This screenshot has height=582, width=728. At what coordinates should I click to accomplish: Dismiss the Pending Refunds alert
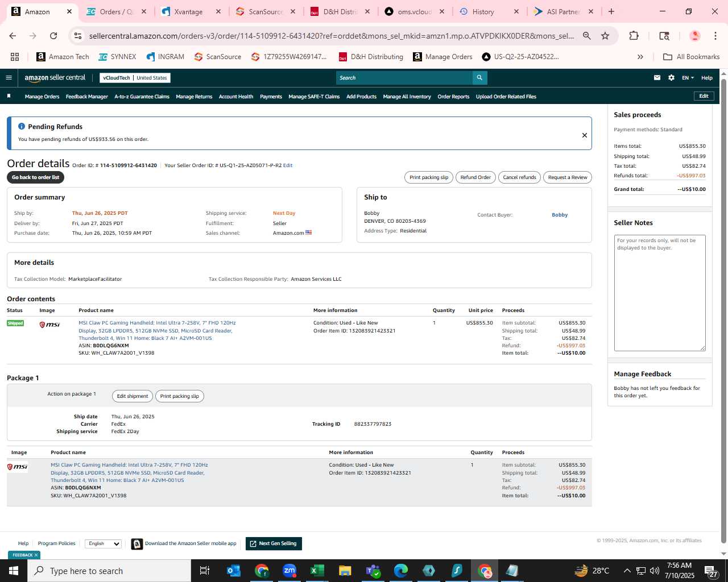[x=584, y=135]
